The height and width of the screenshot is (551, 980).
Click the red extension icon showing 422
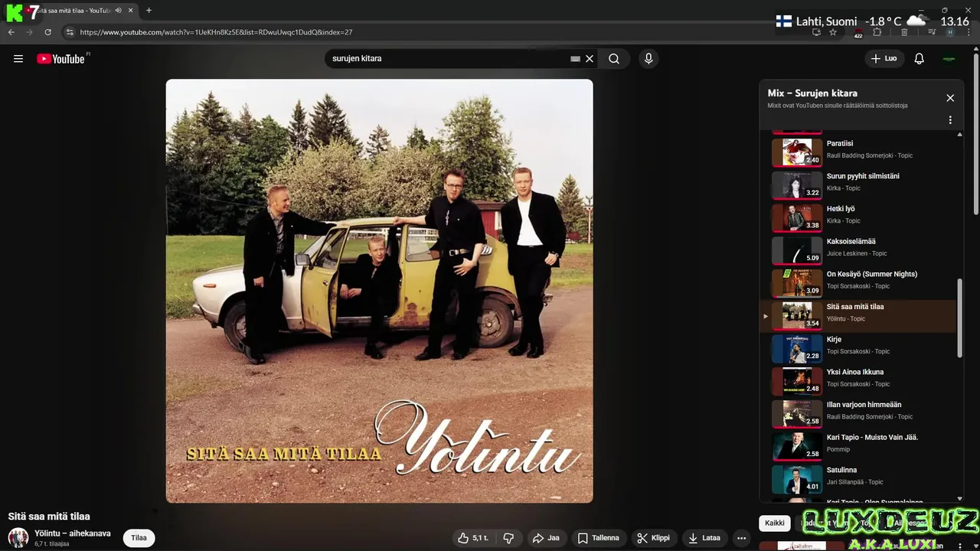[x=858, y=32]
